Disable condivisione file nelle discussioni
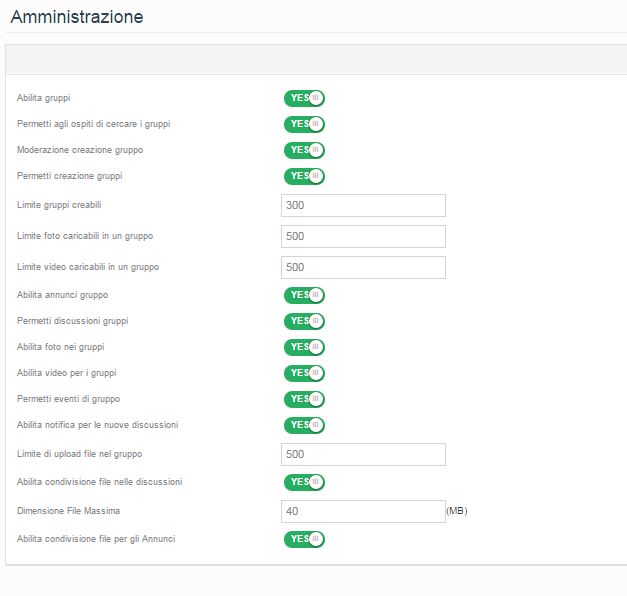Image resolution: width=627 pixels, height=596 pixels. tap(304, 482)
